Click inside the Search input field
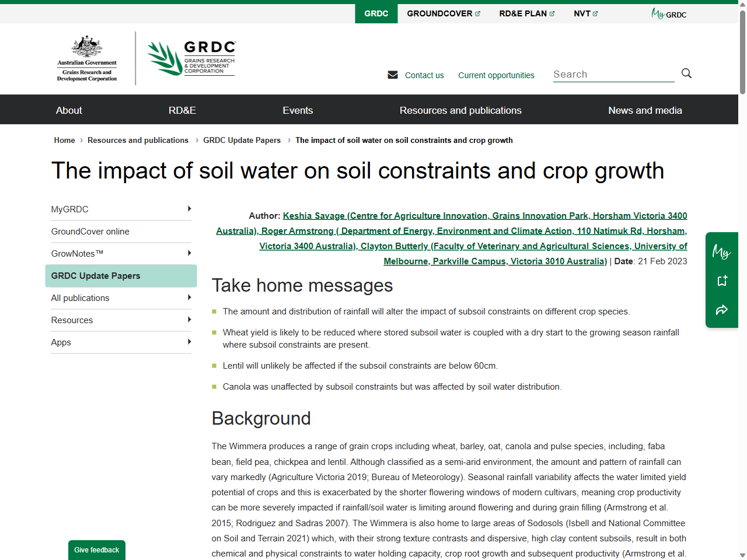 pyautogui.click(x=613, y=74)
